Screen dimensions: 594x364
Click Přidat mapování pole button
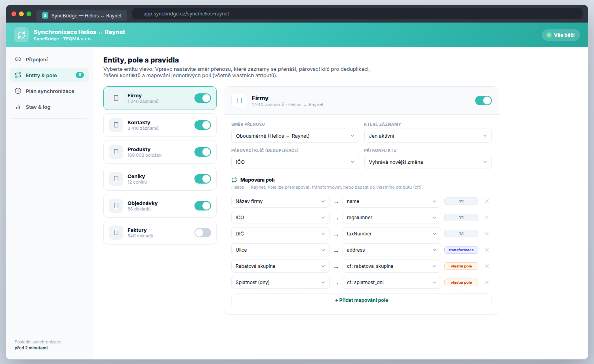[362, 300]
